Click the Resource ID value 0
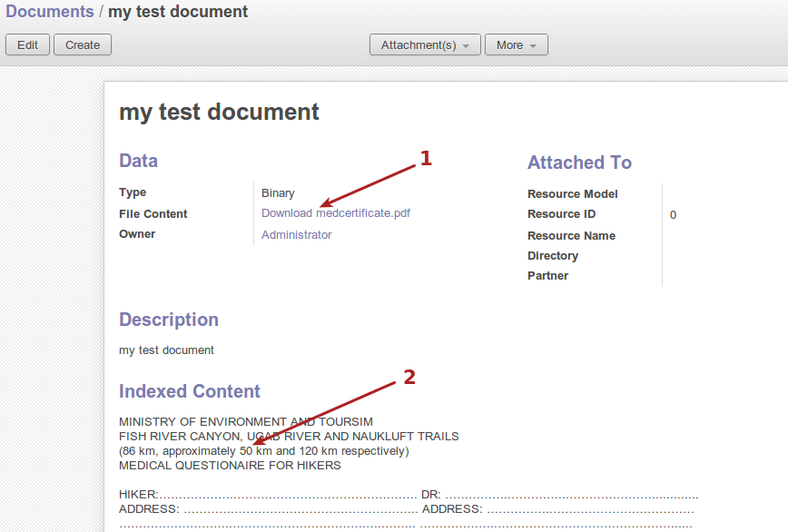788x532 pixels. point(673,215)
